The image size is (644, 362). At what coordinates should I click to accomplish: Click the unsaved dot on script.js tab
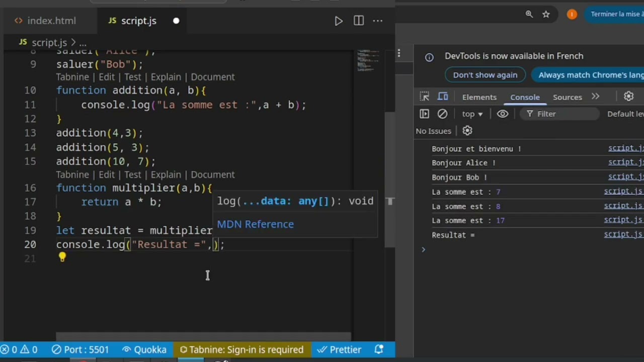(x=176, y=21)
